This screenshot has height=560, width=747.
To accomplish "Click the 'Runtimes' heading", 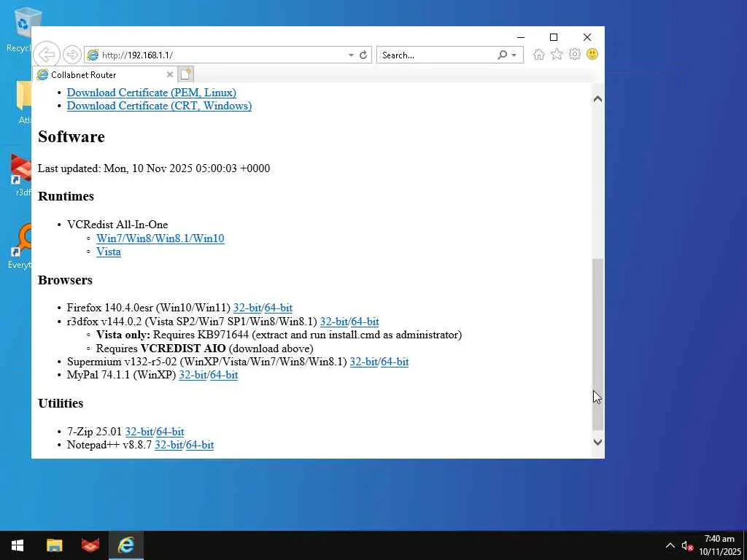I will coord(66,196).
